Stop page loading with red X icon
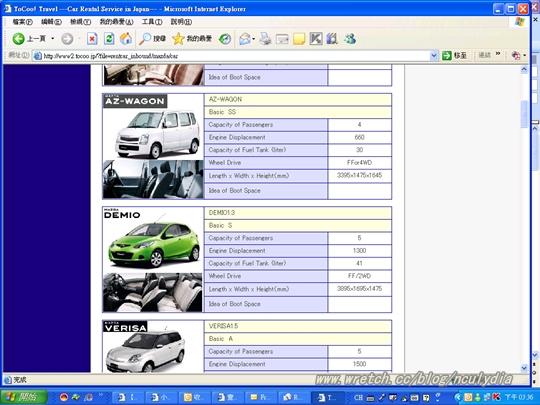 (x=92, y=39)
